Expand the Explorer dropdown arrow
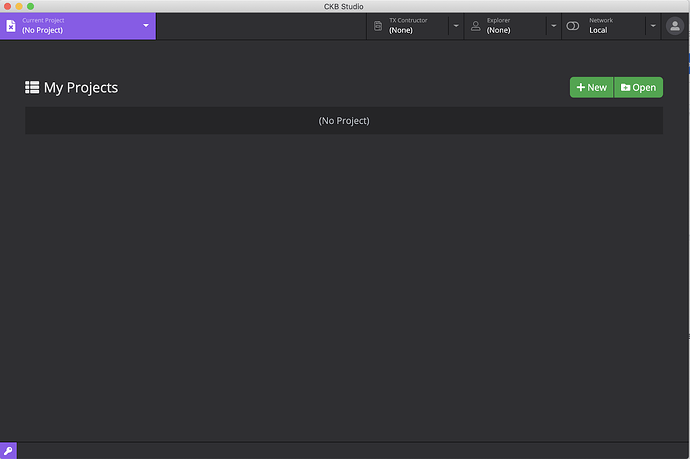690x459 pixels. coord(554,26)
